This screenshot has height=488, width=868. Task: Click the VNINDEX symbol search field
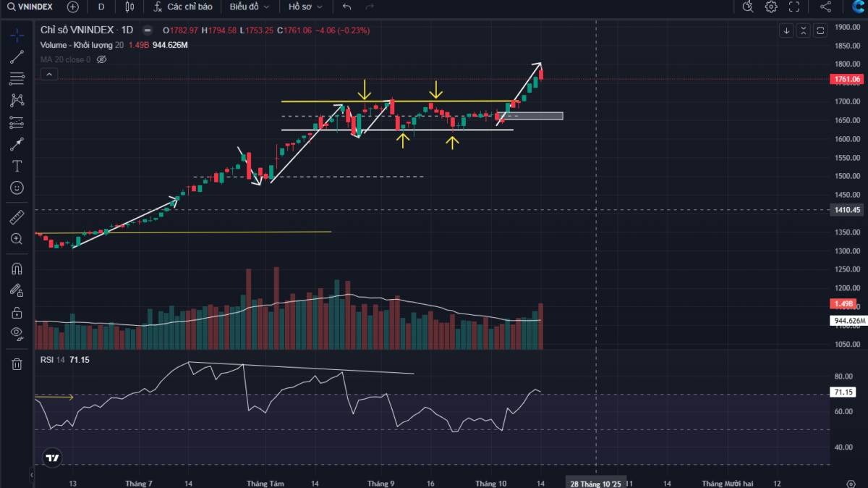(33, 7)
